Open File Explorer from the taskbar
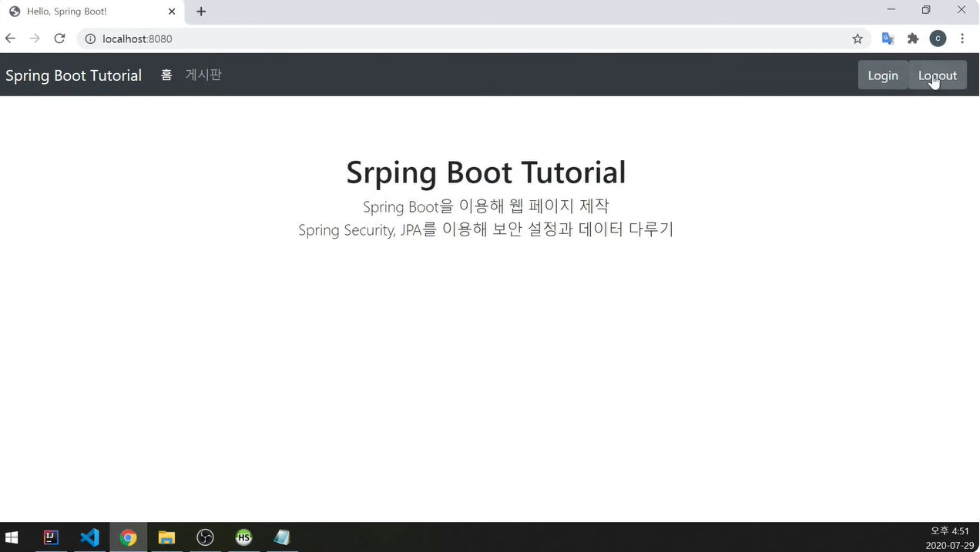Image resolution: width=980 pixels, height=552 pixels. [166, 537]
